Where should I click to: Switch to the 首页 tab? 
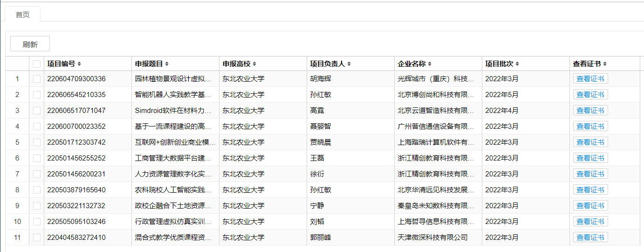(22, 14)
